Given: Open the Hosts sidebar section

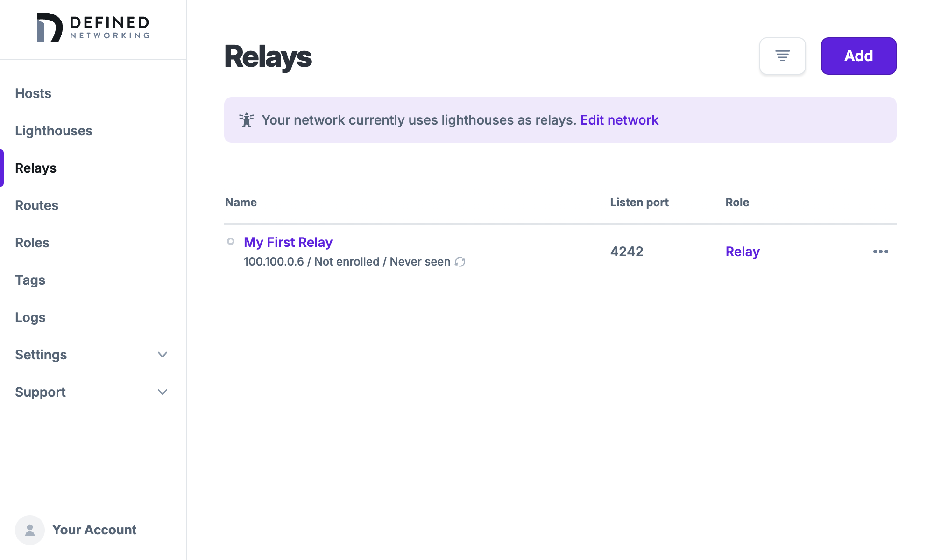Looking at the screenshot, I should [x=33, y=93].
